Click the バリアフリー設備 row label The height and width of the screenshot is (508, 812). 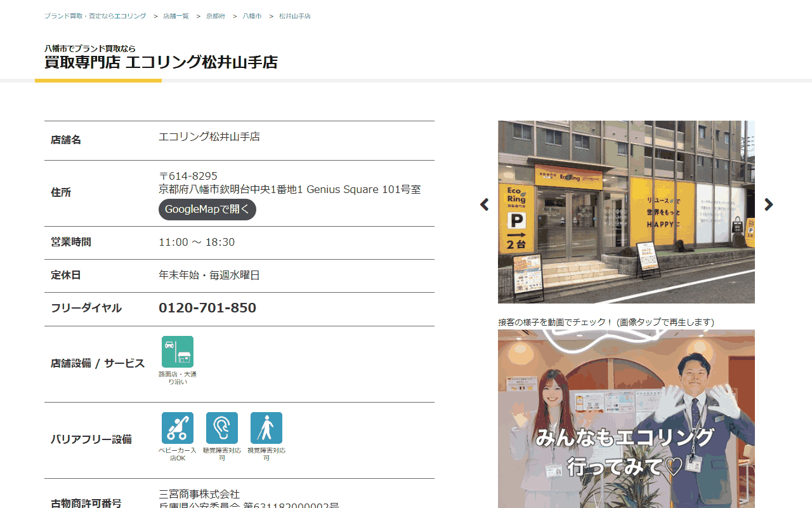(91, 439)
